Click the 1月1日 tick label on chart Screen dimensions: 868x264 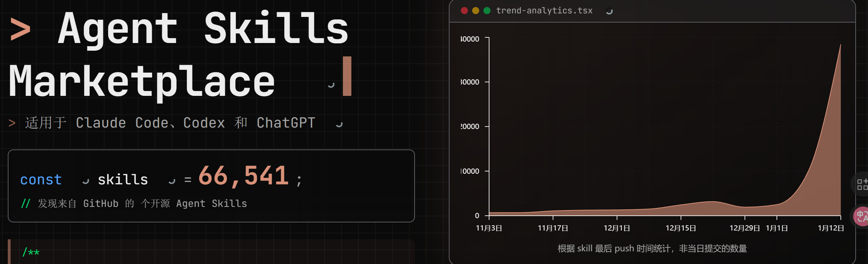777,228
